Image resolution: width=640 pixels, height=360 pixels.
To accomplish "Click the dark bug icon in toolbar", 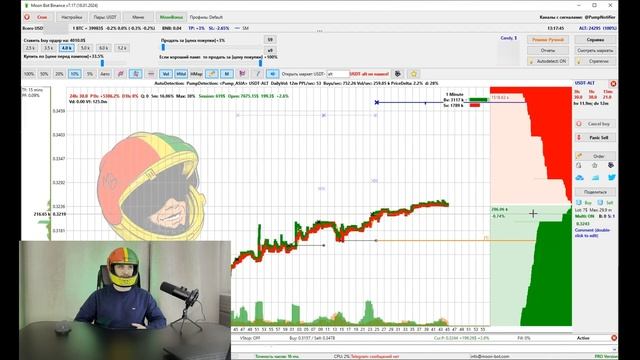I will click(398, 74).
